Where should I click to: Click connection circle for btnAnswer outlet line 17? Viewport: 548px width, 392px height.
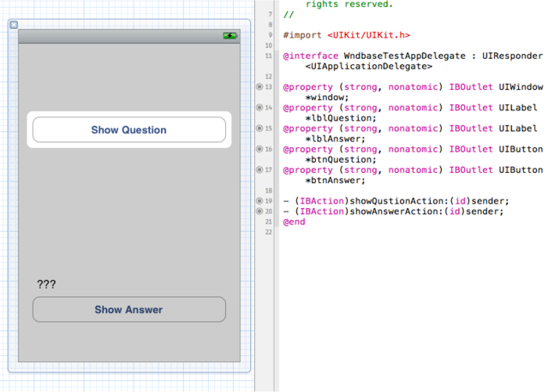point(259,169)
